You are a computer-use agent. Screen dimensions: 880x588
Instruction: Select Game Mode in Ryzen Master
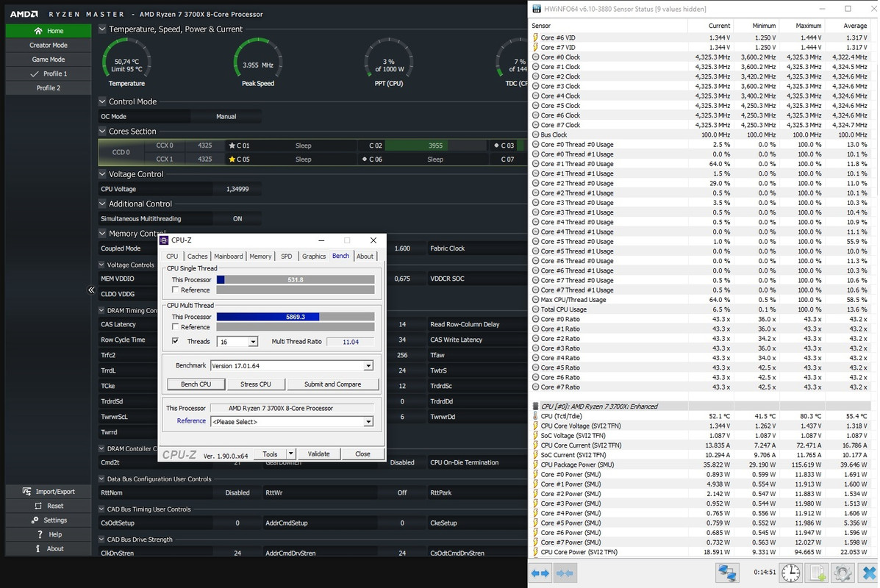[x=49, y=60]
